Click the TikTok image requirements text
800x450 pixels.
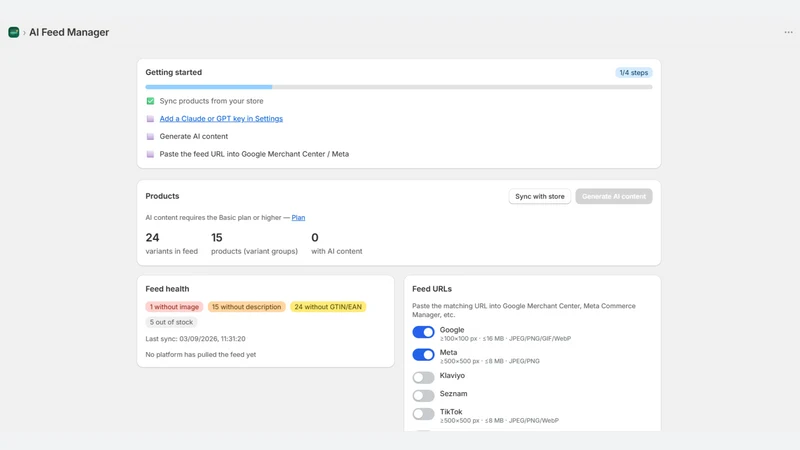click(x=499, y=420)
